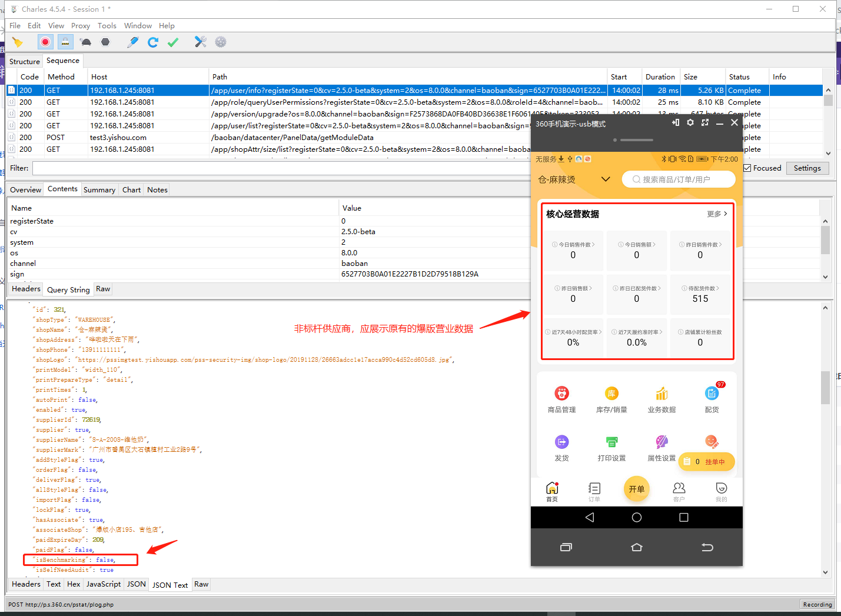The width and height of the screenshot is (841, 616).
Task: Switch to the Structure tab
Action: click(25, 61)
